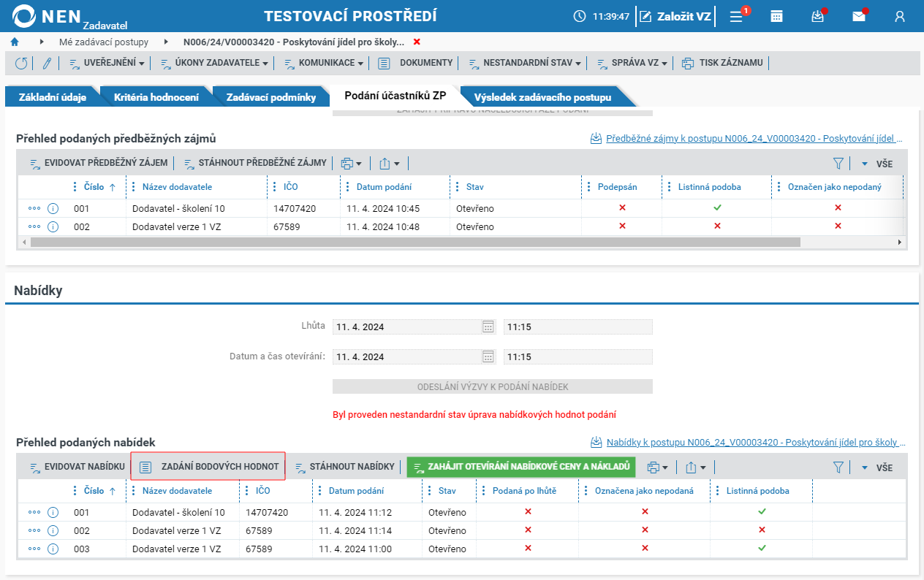Click cell Dodavatel - školení 10 in offers
Screen dimensions: 924x580
pos(183,512)
